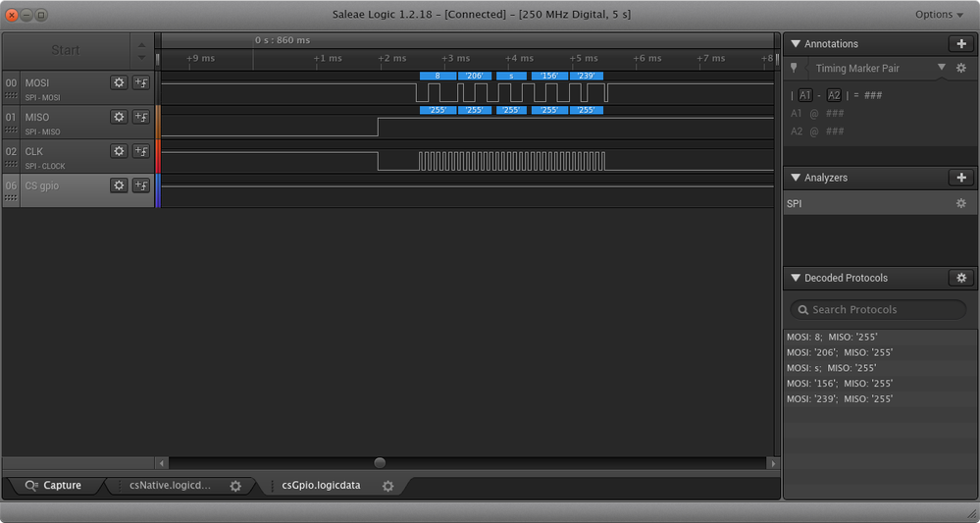Select the csGpio.logicdata tab
The height and width of the screenshot is (523, 980).
pos(321,485)
